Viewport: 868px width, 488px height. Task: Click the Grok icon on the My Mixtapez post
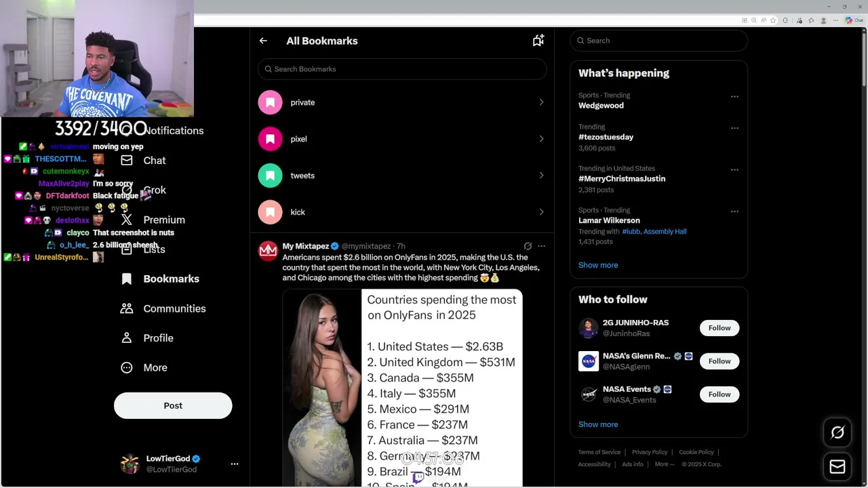[528, 246]
